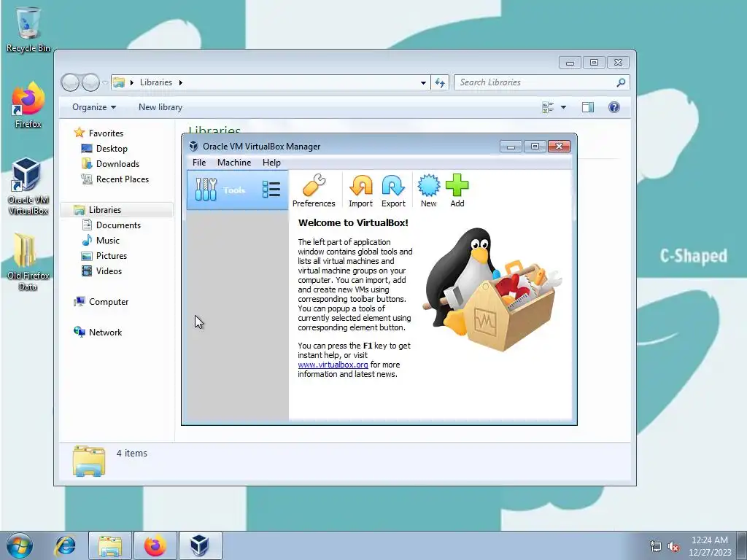Click Firefox taskbar button
The image size is (747, 560).
[x=155, y=545]
